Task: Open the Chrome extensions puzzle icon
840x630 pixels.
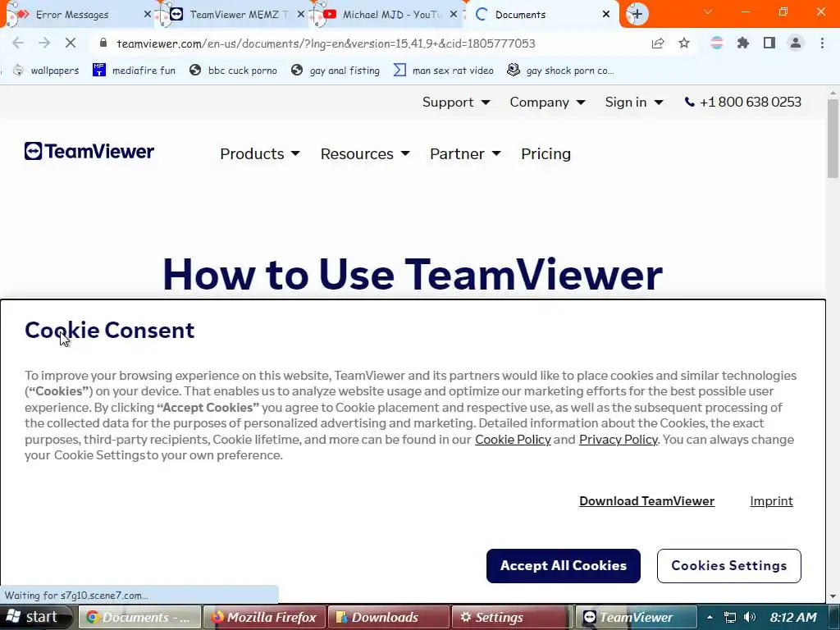Action: click(x=743, y=43)
